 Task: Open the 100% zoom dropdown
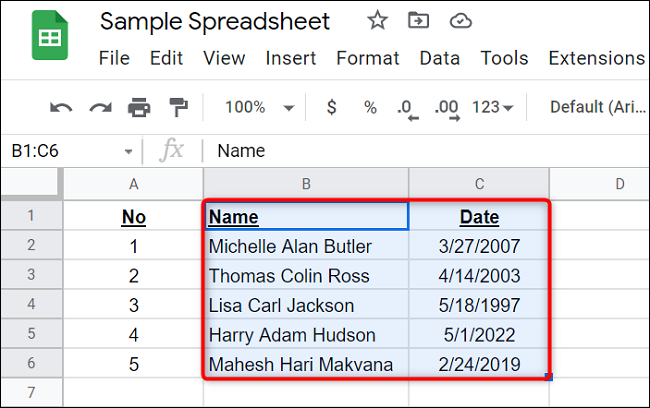258,107
